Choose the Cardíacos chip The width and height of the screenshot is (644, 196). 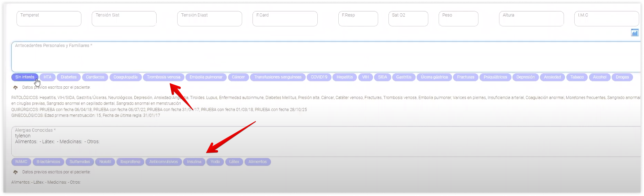click(x=95, y=77)
